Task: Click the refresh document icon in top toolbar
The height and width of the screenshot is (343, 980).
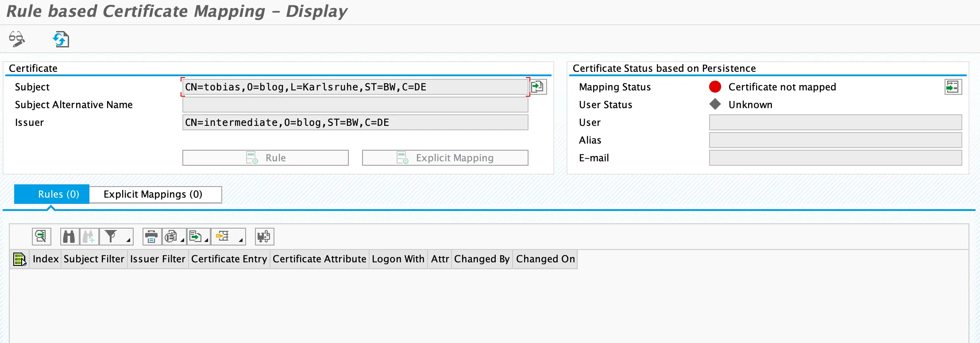Action: tap(61, 39)
